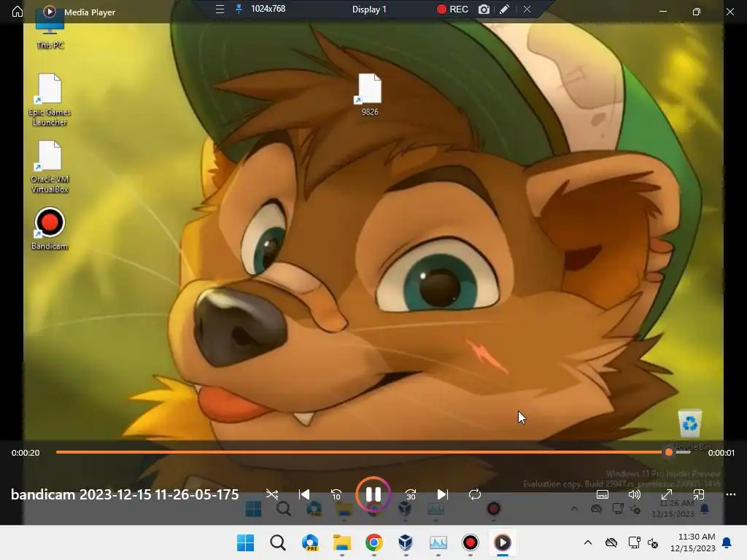Open network tray icon
This screenshot has height=560, width=747.
(x=634, y=542)
